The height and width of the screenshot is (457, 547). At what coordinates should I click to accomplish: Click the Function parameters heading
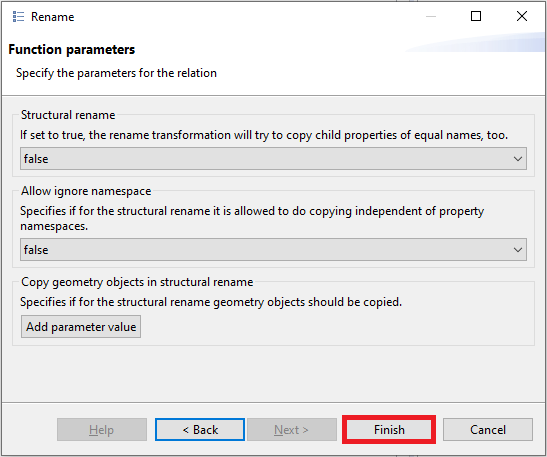point(72,50)
